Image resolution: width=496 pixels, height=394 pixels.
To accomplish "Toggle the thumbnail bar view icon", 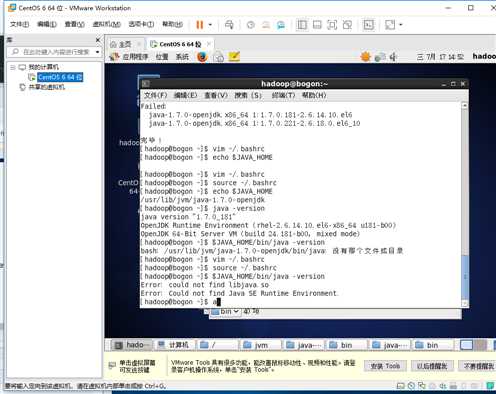I will pos(317,25).
